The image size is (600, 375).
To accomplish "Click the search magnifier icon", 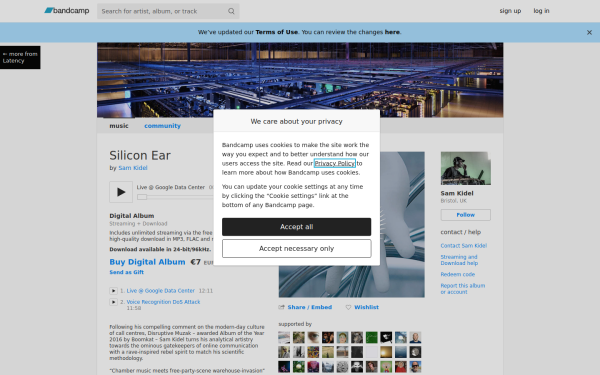I will [x=231, y=11].
